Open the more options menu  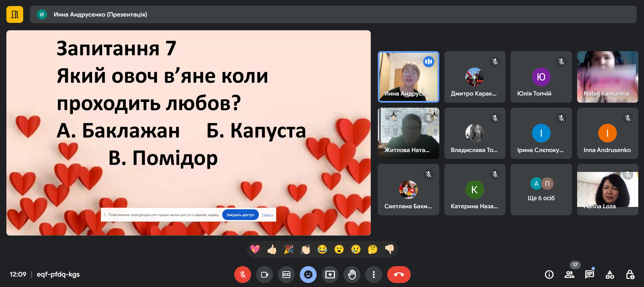(x=374, y=275)
